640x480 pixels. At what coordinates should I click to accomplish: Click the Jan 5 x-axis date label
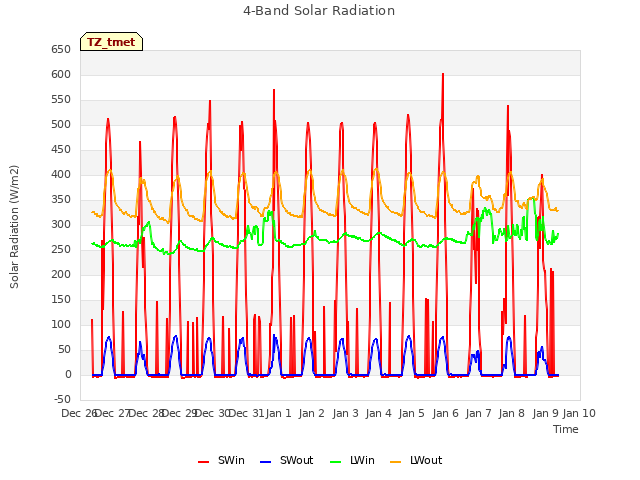pyautogui.click(x=411, y=413)
